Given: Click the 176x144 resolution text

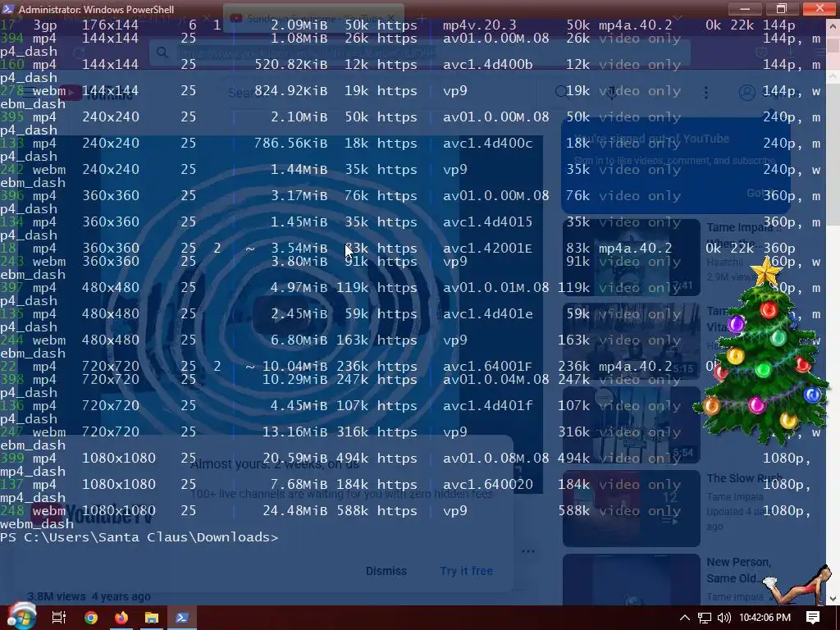Looking at the screenshot, I should click(x=111, y=25).
